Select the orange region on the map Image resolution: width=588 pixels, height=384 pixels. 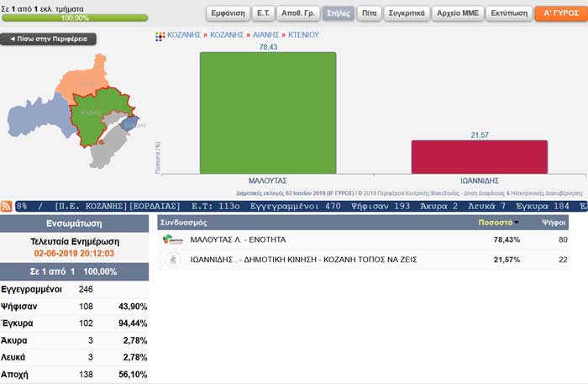pos(84,79)
